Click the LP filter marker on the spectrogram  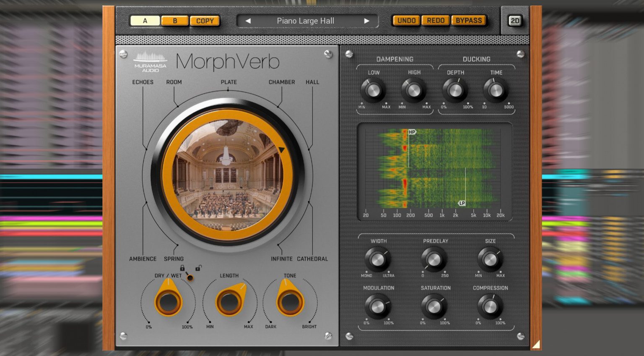(x=462, y=203)
